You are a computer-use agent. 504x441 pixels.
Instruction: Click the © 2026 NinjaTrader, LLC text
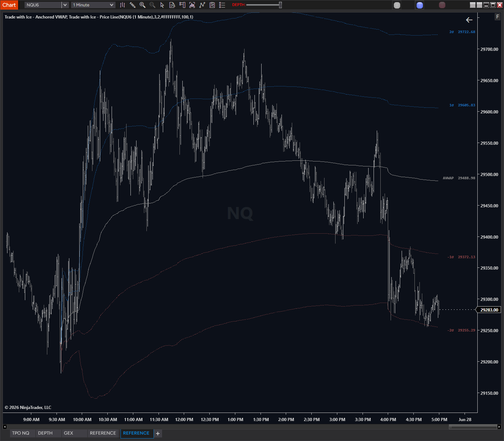[28, 408]
